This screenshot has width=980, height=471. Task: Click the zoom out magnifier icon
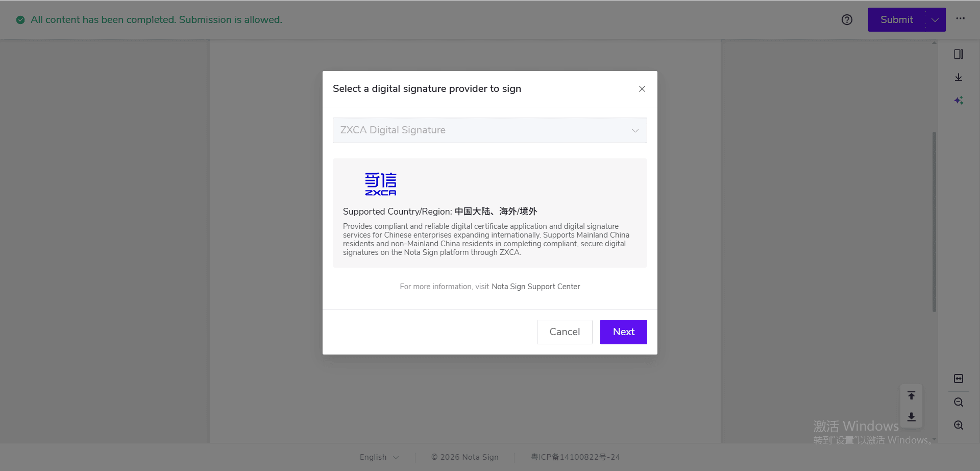click(959, 402)
